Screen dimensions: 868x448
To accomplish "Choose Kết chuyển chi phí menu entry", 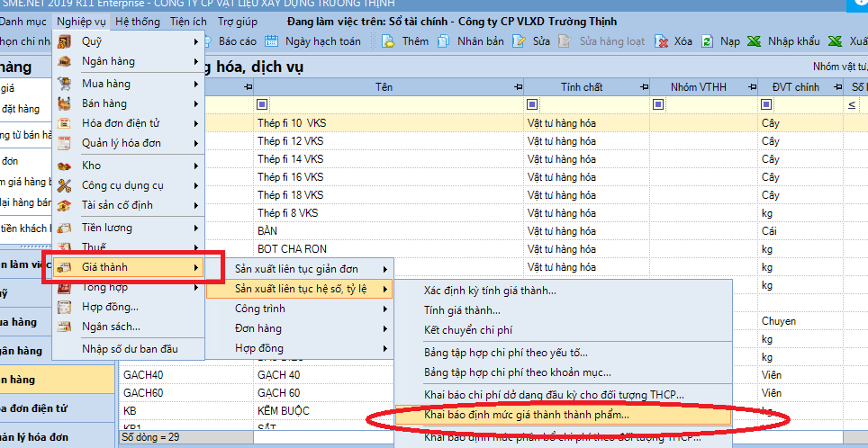I will pos(563,330).
